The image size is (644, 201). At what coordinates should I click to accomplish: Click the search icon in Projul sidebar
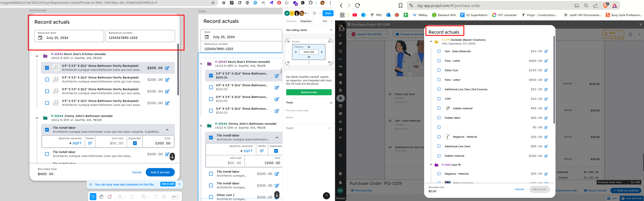coord(340,36)
